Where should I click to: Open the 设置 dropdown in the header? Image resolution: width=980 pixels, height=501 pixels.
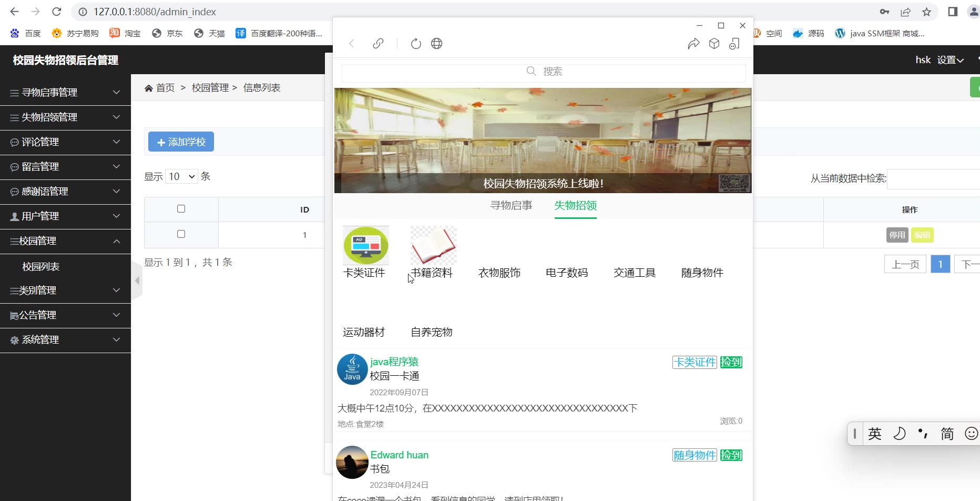click(x=951, y=60)
